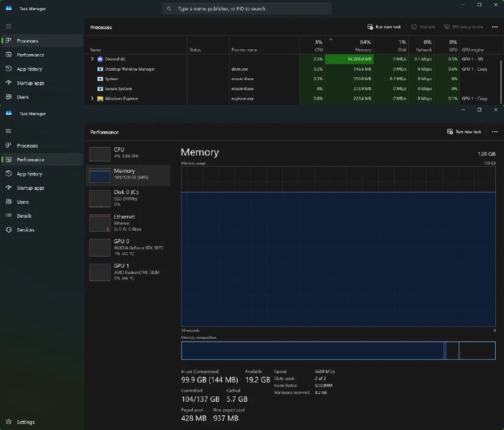The image size is (504, 430).
Task: Select the Performance tab in upper sidebar
Action: coord(30,55)
